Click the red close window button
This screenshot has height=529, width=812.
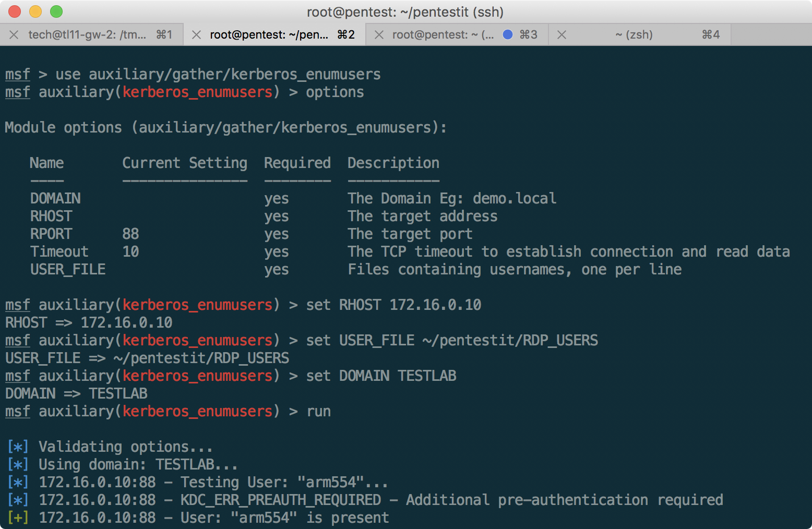(15, 11)
